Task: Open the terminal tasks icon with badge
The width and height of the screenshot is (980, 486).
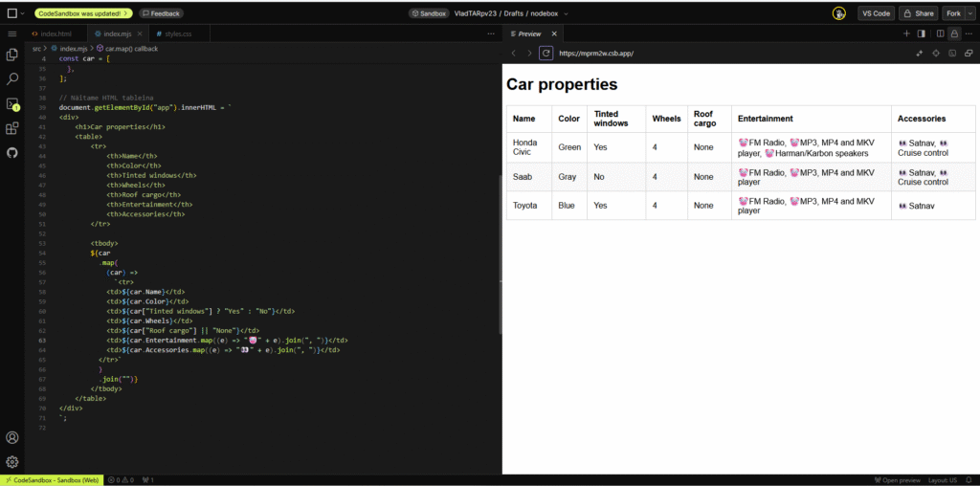Action: point(12,103)
